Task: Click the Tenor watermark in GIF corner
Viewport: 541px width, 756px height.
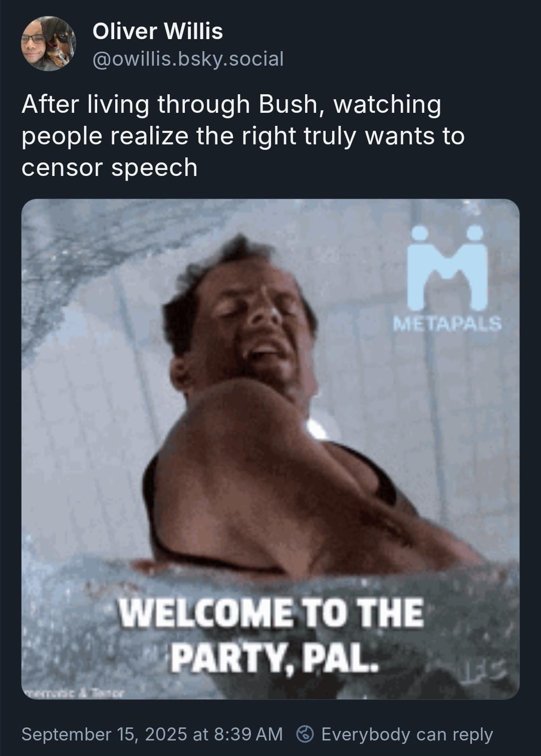Action: [x=74, y=693]
